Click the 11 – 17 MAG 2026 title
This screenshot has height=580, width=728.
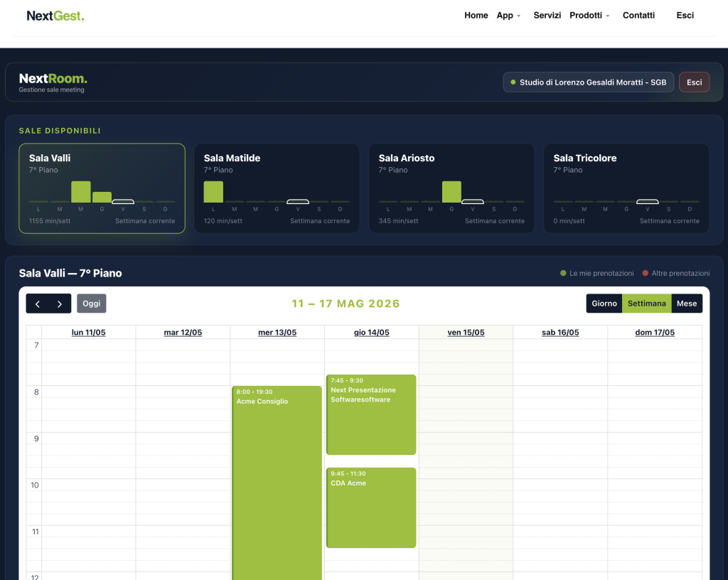click(346, 304)
